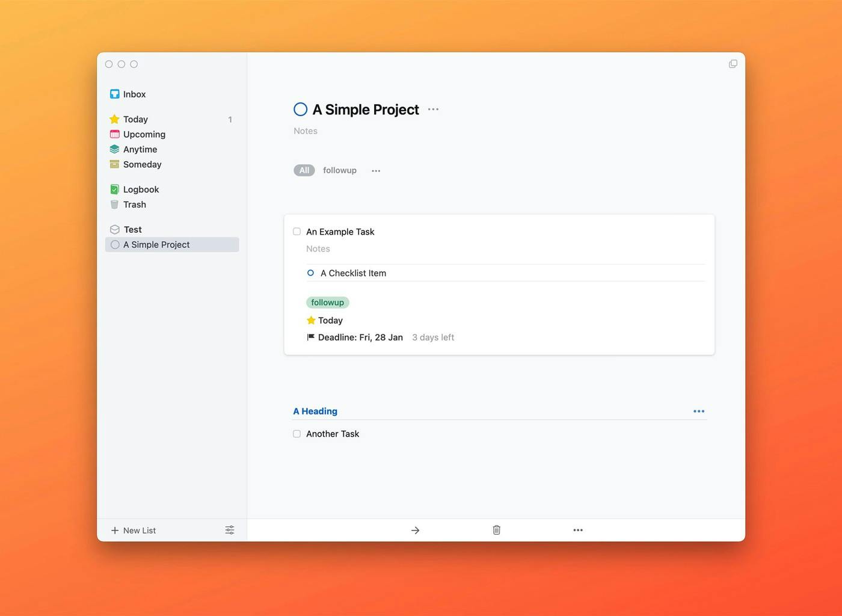This screenshot has width=842, height=616.
Task: Open bottom toolbar more actions menu
Action: point(578,530)
